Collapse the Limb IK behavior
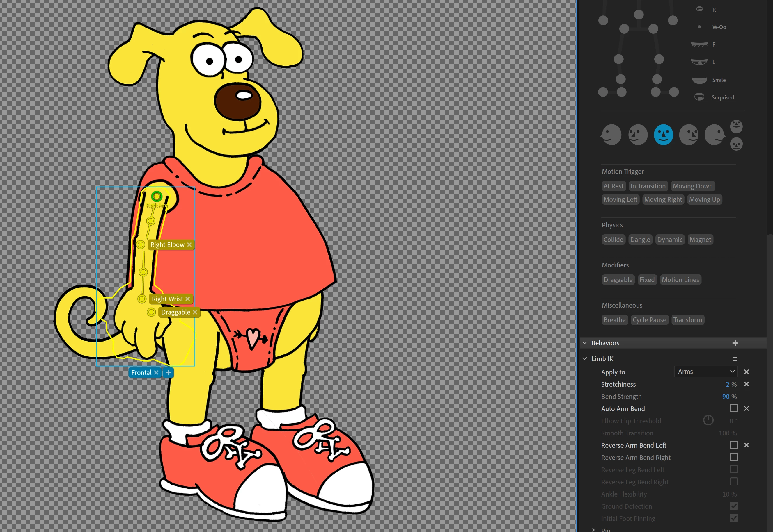Image resolution: width=773 pixels, height=532 pixels. [584, 359]
